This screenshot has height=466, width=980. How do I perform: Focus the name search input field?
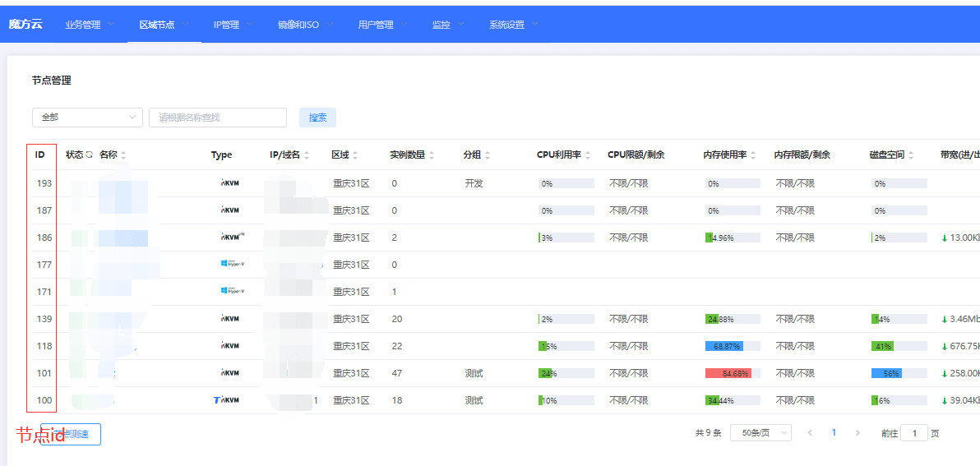[x=218, y=118]
